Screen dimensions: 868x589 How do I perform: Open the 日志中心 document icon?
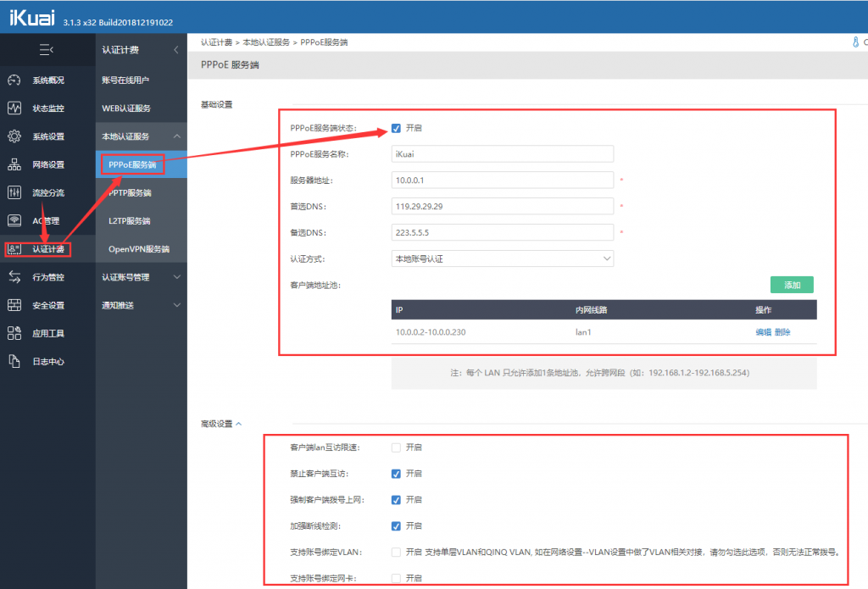(x=14, y=361)
